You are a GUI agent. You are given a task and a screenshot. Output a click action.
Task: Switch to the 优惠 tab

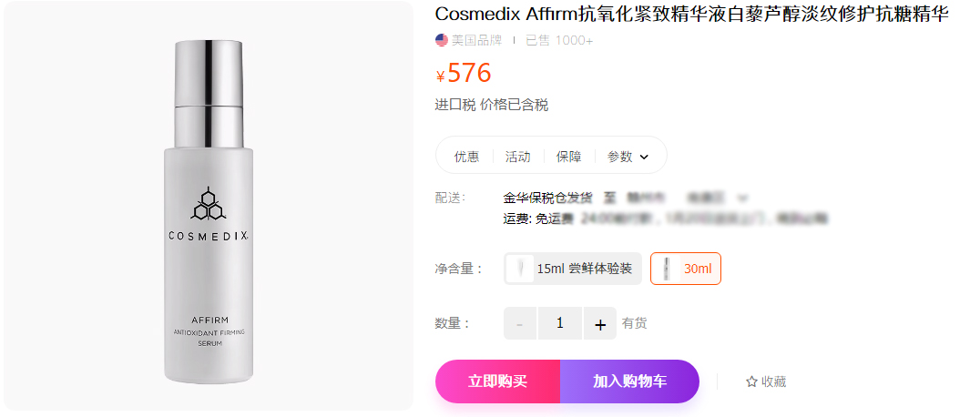click(466, 157)
